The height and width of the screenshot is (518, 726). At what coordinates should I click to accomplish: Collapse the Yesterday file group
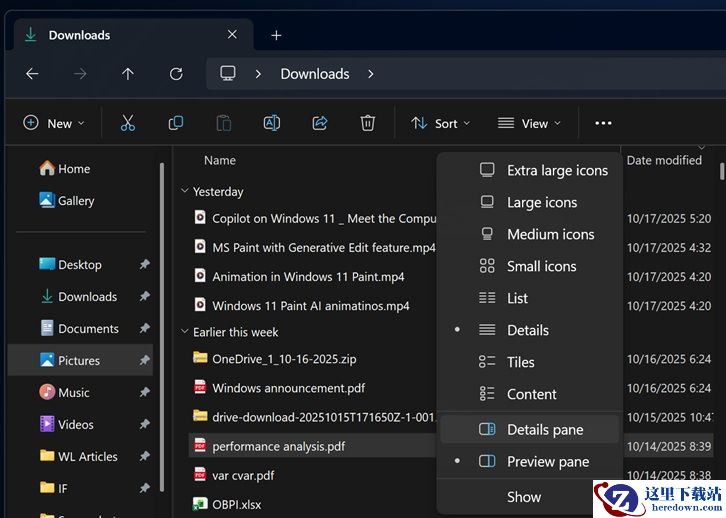click(x=185, y=191)
